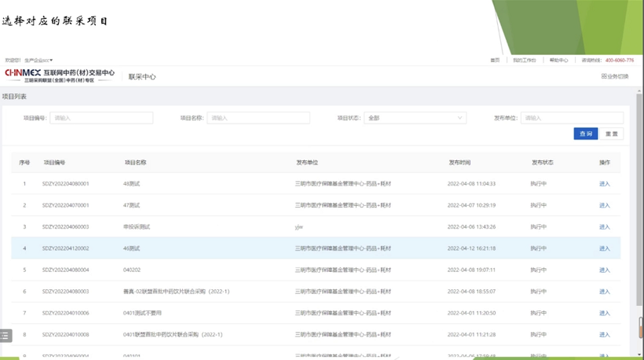Click the blue 查询 button
644x360 pixels.
point(585,134)
